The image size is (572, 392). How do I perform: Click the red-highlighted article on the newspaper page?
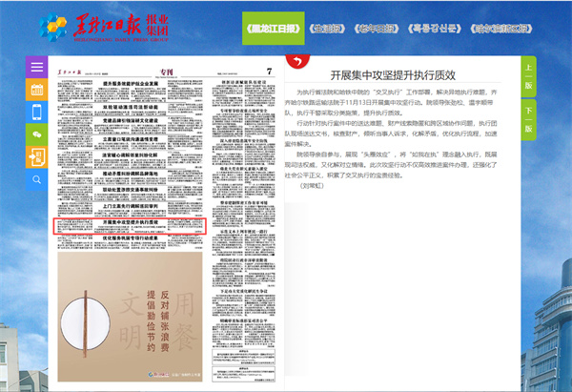tap(127, 226)
